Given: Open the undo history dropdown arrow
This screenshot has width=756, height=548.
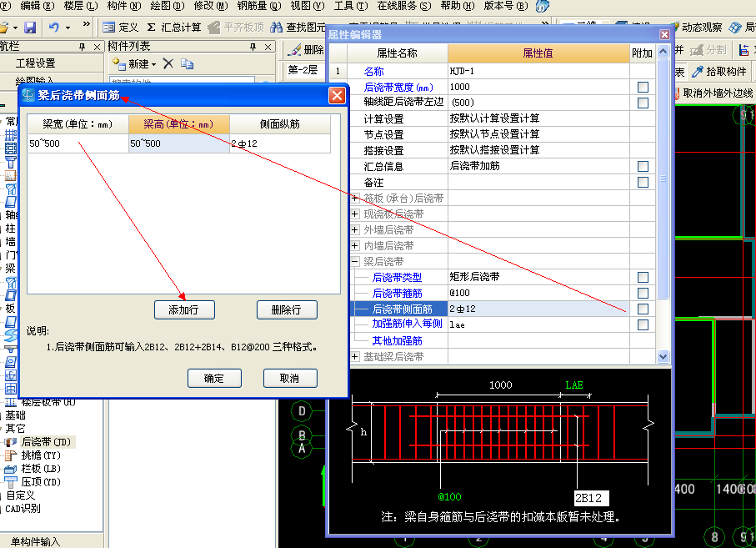Looking at the screenshot, I should [x=68, y=28].
